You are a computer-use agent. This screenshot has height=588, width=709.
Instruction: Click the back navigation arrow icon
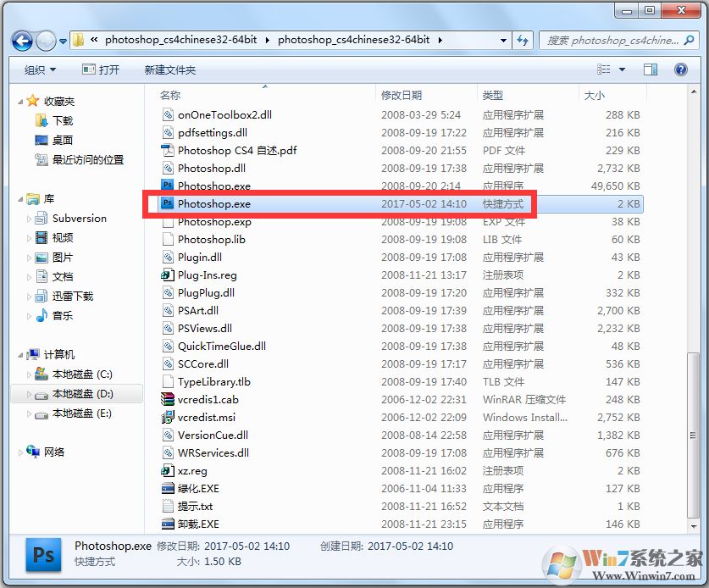23,40
